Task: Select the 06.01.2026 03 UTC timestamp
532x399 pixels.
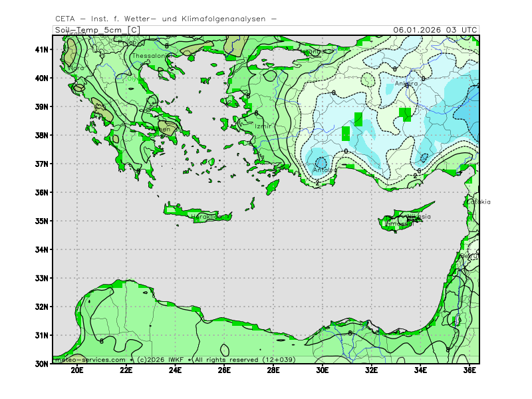Action: pyautogui.click(x=435, y=30)
